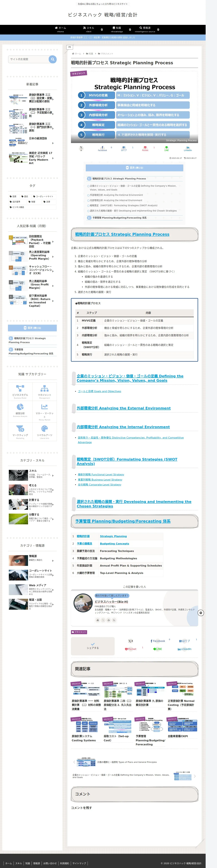Image resolution: width=217 pixels, height=868 pixels.
Task: Open the 情報源 navigation menu item
Action: coord(145,29)
